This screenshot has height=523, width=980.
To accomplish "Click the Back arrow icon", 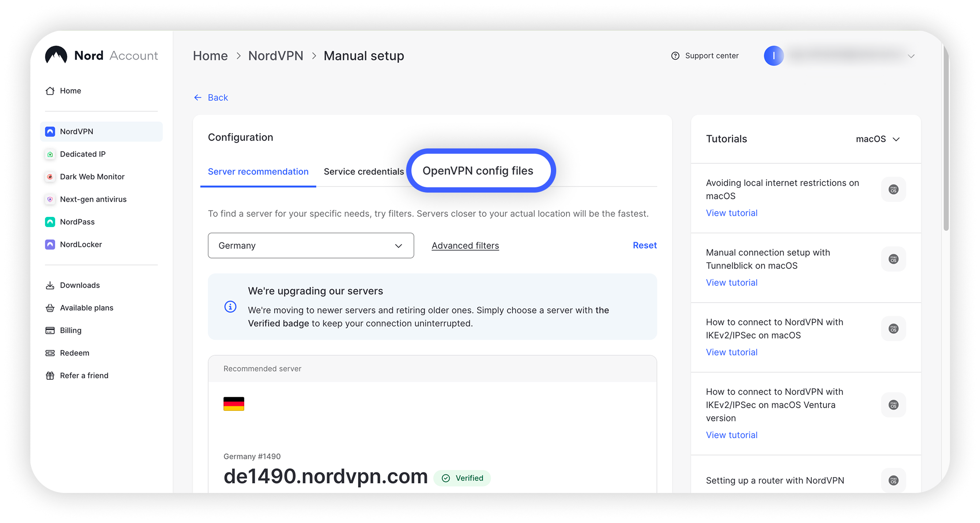I will (x=198, y=97).
